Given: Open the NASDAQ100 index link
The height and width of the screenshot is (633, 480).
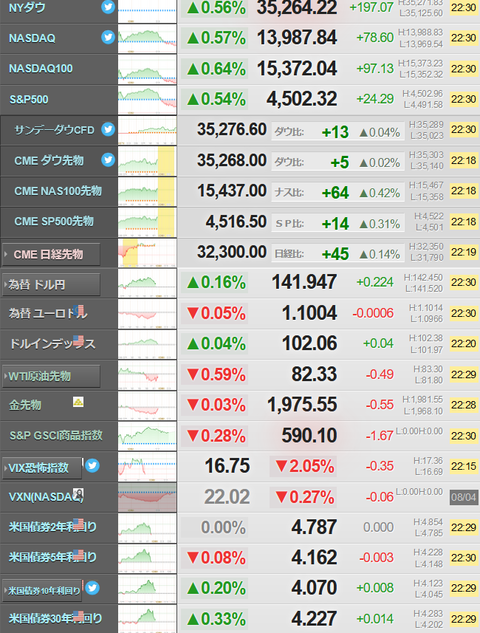Looking at the screenshot, I should pyautogui.click(x=41, y=69).
